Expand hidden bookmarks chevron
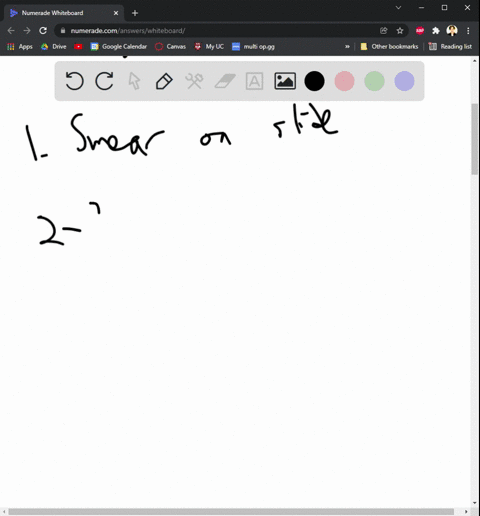Viewport: 480px width, 516px height. click(347, 47)
